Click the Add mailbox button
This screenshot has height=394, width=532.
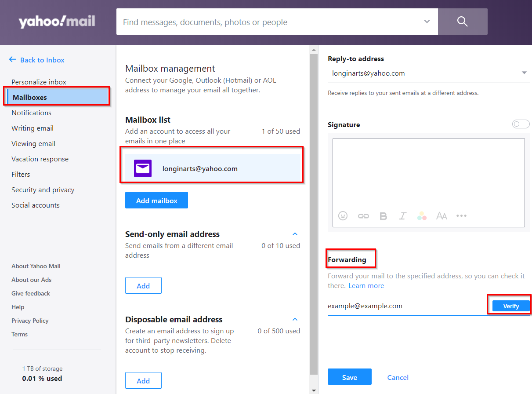coord(156,200)
